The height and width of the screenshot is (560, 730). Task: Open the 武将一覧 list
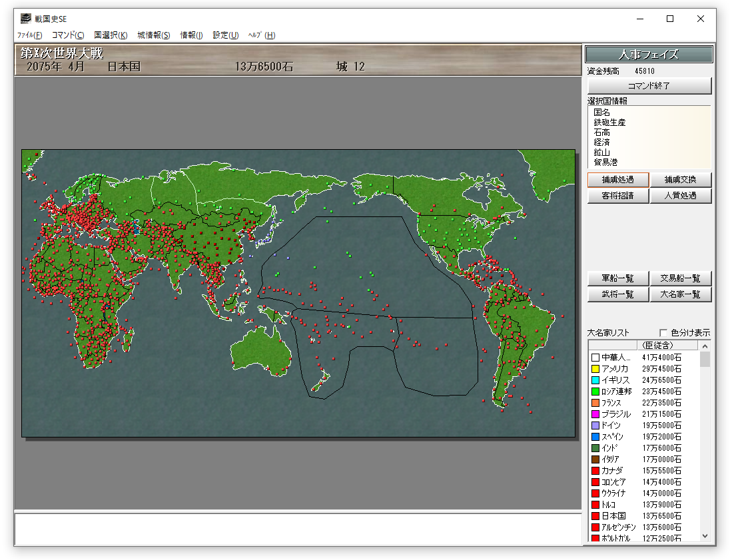pos(617,294)
